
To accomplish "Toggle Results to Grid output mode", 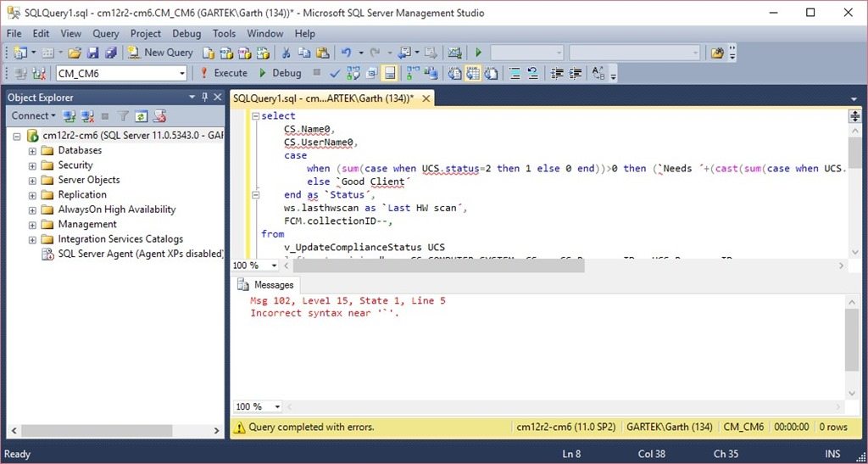I will [473, 73].
